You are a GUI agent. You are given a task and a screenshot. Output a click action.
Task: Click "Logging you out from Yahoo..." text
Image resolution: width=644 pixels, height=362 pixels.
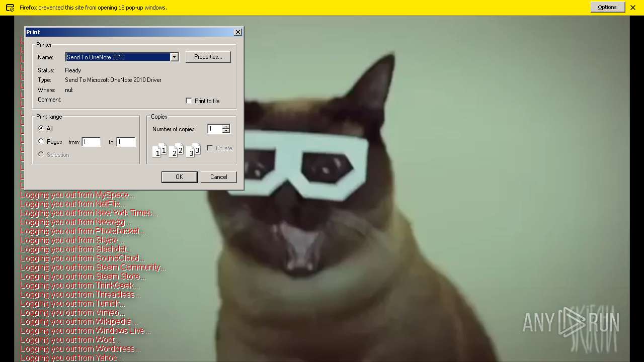coord(72,357)
